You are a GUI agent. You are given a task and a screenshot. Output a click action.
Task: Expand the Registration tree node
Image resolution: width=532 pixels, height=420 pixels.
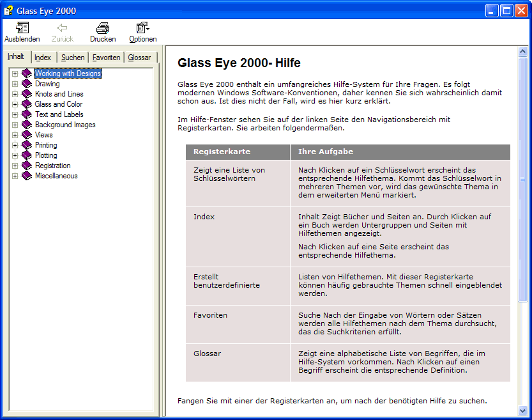tap(15, 166)
